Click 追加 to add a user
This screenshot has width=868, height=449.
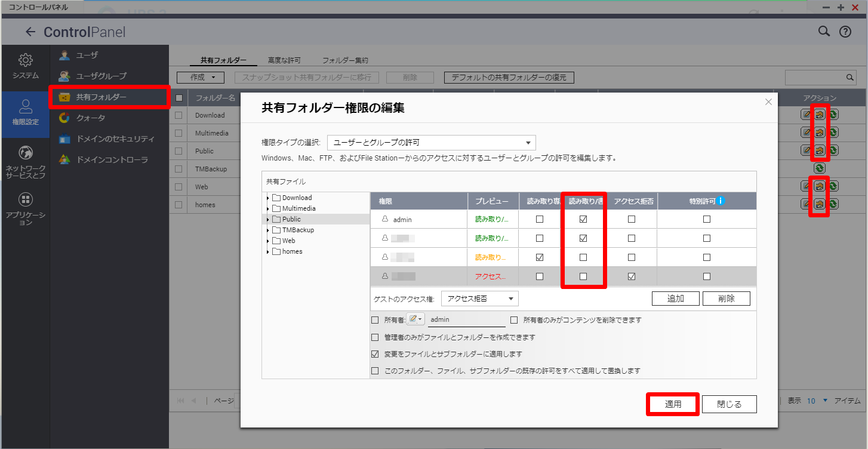[675, 299]
